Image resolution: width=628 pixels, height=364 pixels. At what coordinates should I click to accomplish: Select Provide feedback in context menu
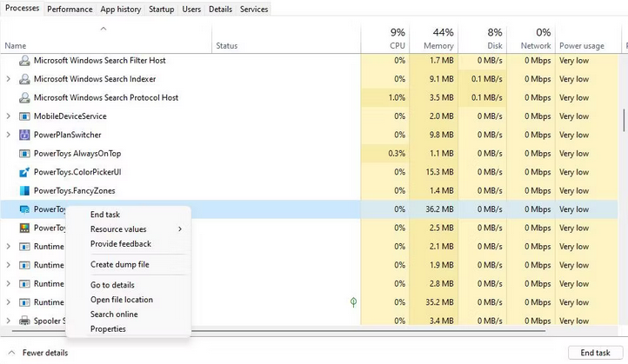(121, 244)
